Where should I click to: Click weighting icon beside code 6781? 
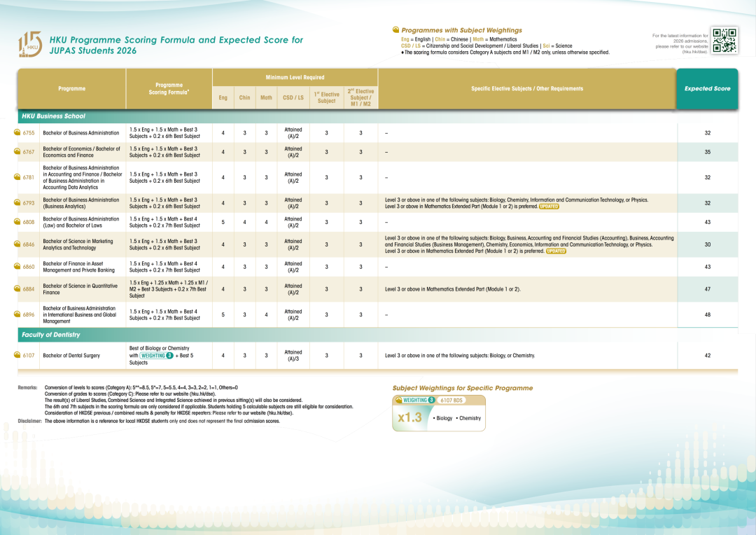tap(17, 177)
